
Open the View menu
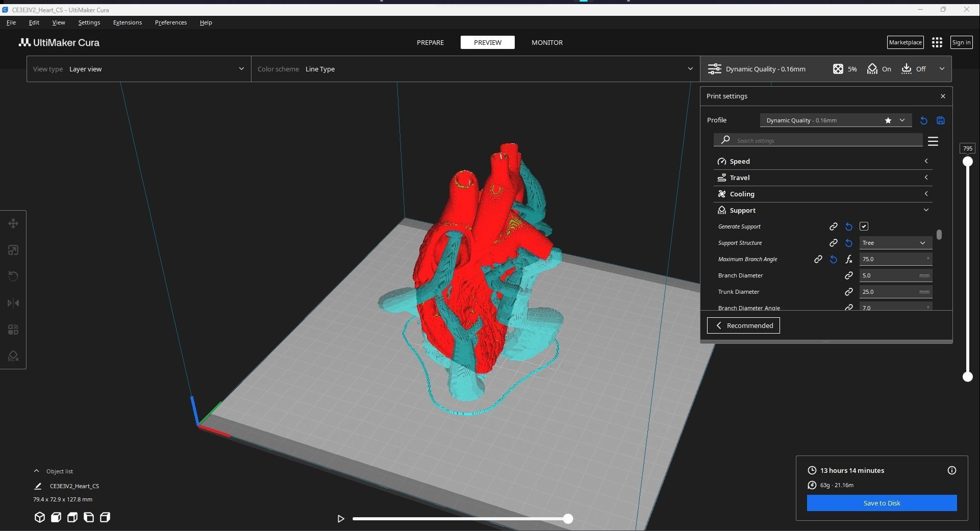pos(59,22)
